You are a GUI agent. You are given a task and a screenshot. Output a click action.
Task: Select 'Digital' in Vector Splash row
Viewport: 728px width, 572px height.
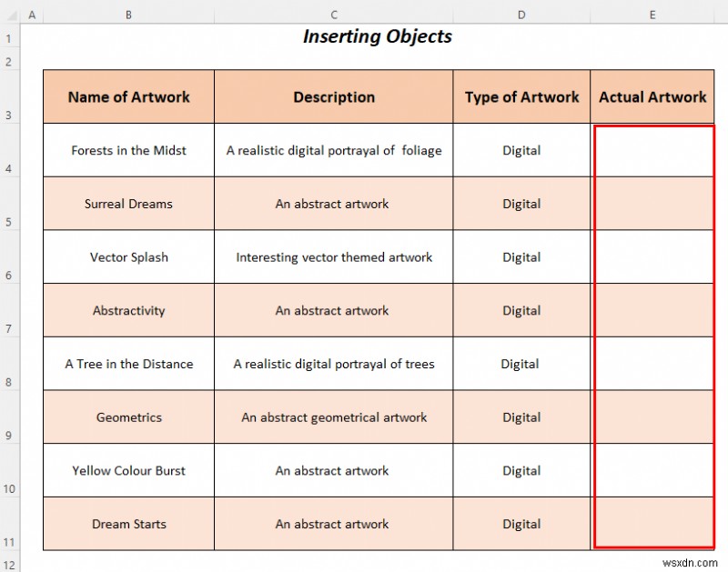point(521,256)
